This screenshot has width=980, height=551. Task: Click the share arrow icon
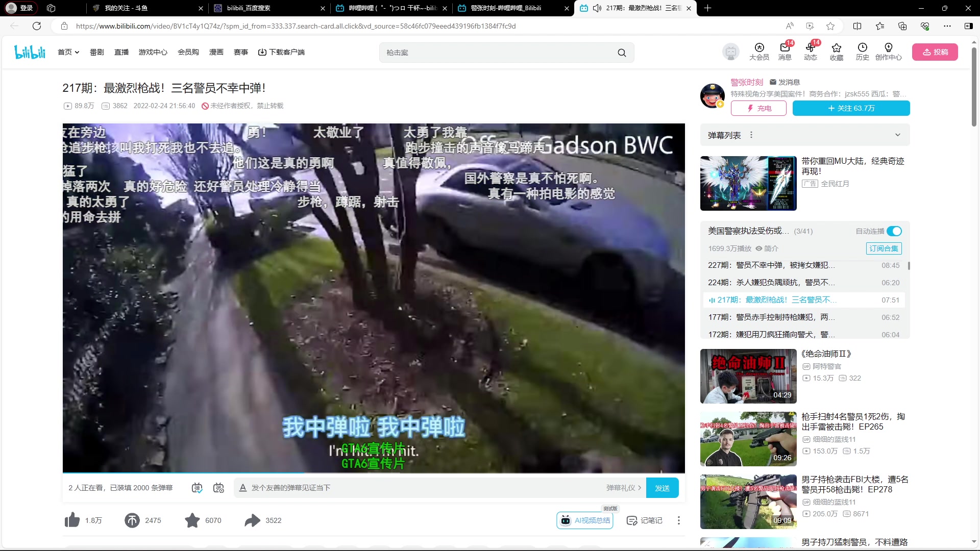253,520
